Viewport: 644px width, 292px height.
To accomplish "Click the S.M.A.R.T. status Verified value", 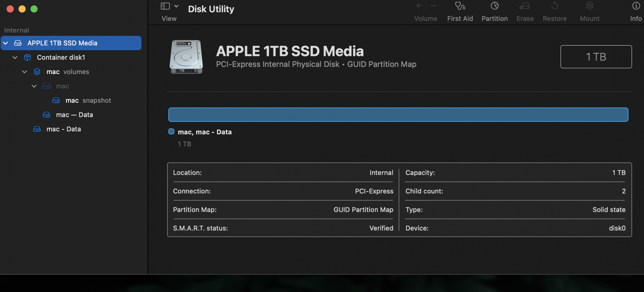I will coord(381,228).
